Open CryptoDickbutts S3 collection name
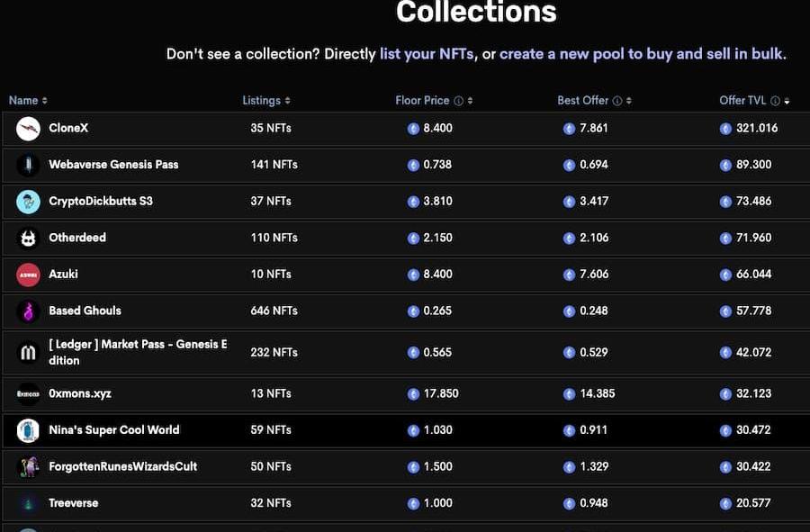The width and height of the screenshot is (810, 532). [x=101, y=202]
